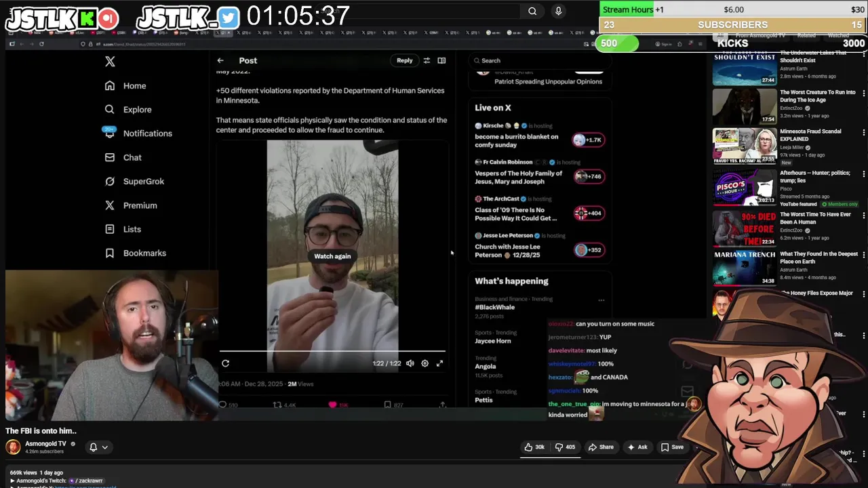Replay the video with replay icon
This screenshot has width=868, height=488.
[225, 363]
